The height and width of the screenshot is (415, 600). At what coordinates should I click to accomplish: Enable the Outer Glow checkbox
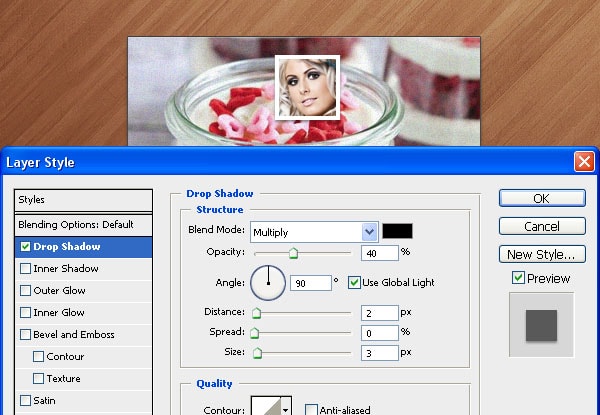[25, 290]
